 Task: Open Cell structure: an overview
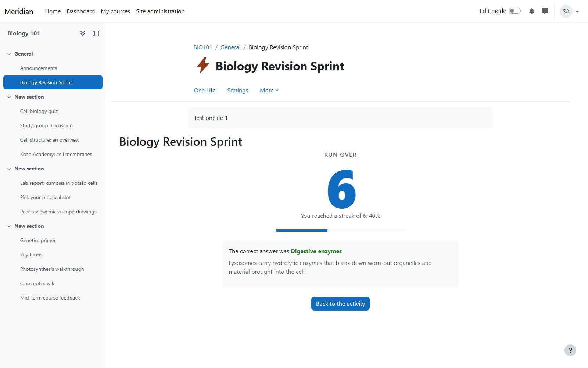pyautogui.click(x=50, y=140)
